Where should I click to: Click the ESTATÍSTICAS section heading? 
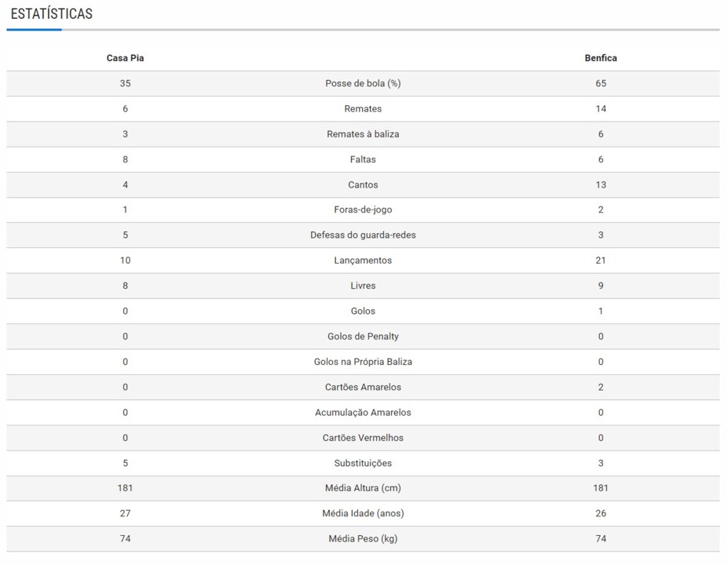pyautogui.click(x=51, y=14)
